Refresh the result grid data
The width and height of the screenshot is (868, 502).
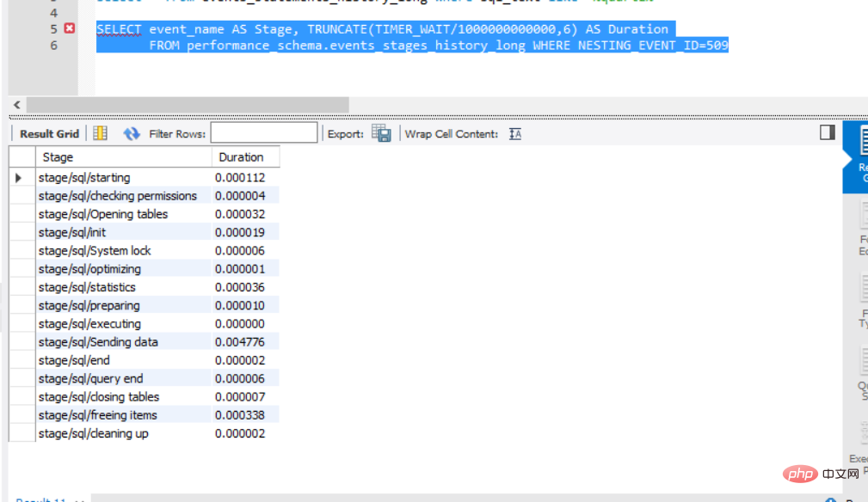(x=132, y=133)
